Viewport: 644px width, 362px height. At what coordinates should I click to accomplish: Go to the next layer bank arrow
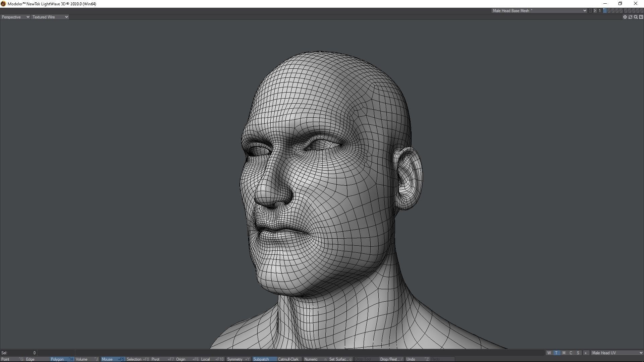tap(595, 11)
